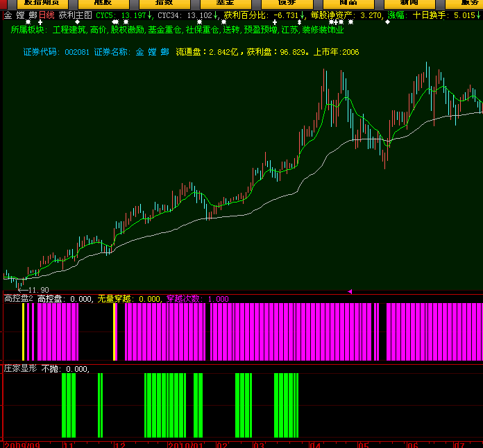
Task: Click the 穿越次数: 1.000 value
Action: (x=198, y=299)
